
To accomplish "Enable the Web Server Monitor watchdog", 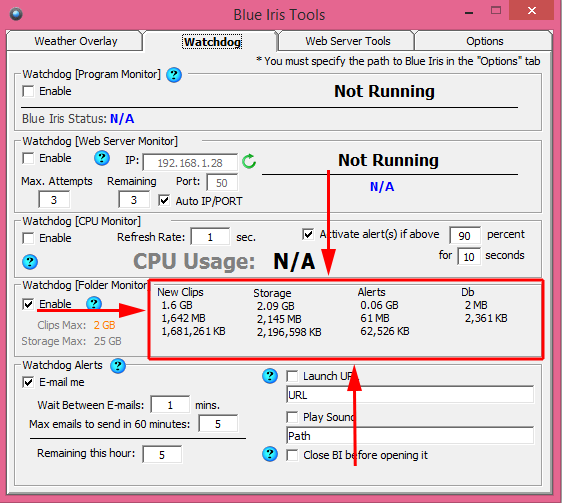I will 28,158.
